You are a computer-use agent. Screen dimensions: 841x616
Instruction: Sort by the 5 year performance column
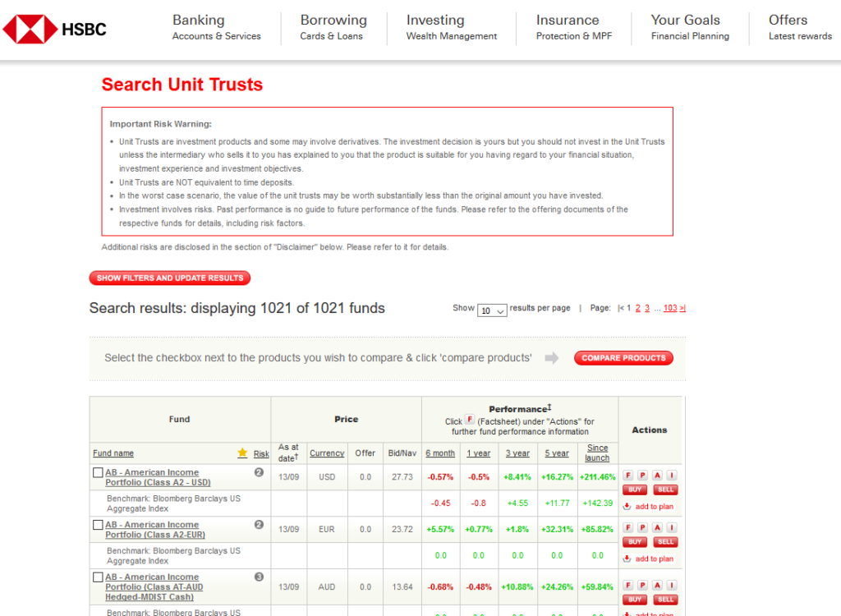pos(557,453)
